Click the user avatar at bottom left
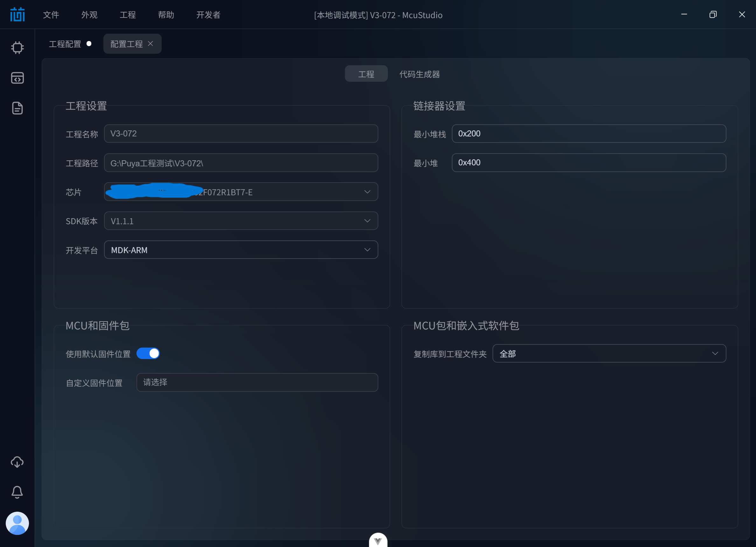 pyautogui.click(x=17, y=523)
